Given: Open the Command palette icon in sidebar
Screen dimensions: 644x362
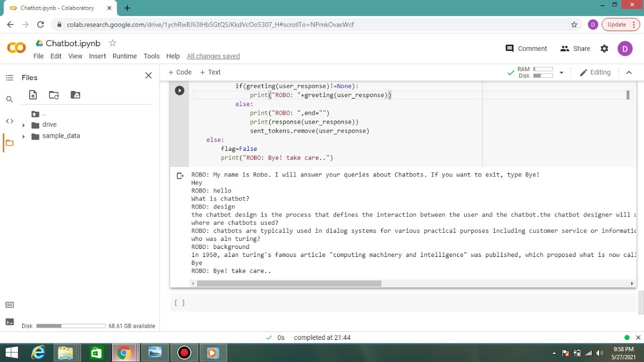Looking at the screenshot, I should (x=9, y=305).
